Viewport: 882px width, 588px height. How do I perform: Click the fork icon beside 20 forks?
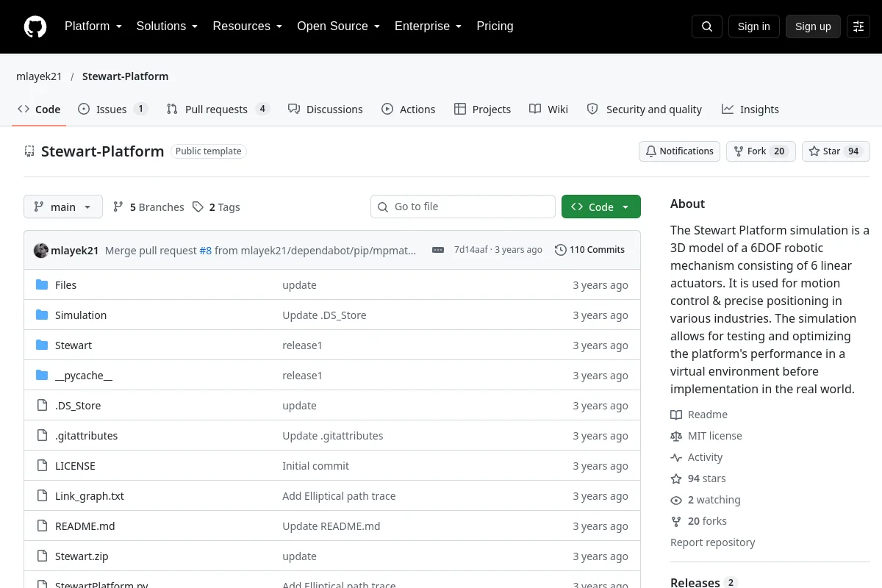[x=676, y=521]
